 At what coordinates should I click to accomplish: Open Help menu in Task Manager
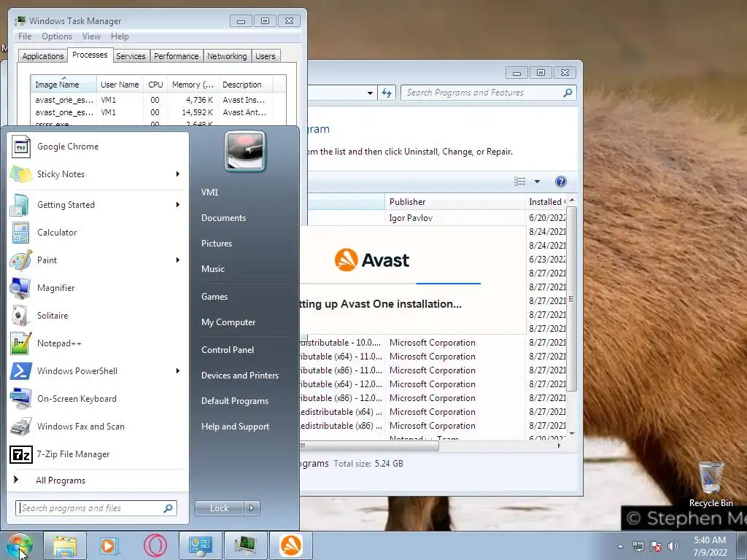(120, 36)
